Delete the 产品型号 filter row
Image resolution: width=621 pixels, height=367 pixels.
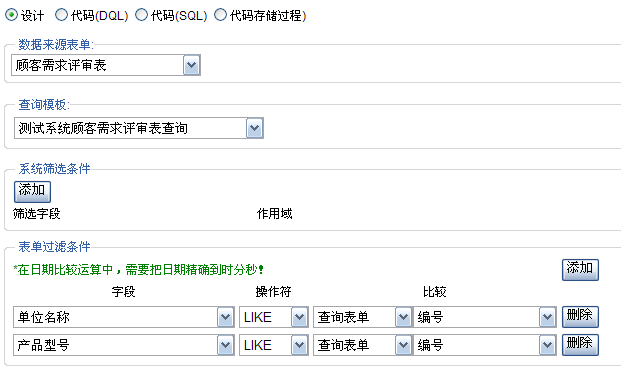[580, 345]
